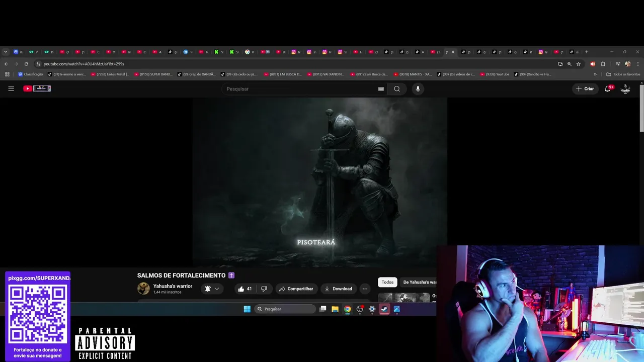
Task: Click the red speaker extension icon
Action: click(x=592, y=64)
